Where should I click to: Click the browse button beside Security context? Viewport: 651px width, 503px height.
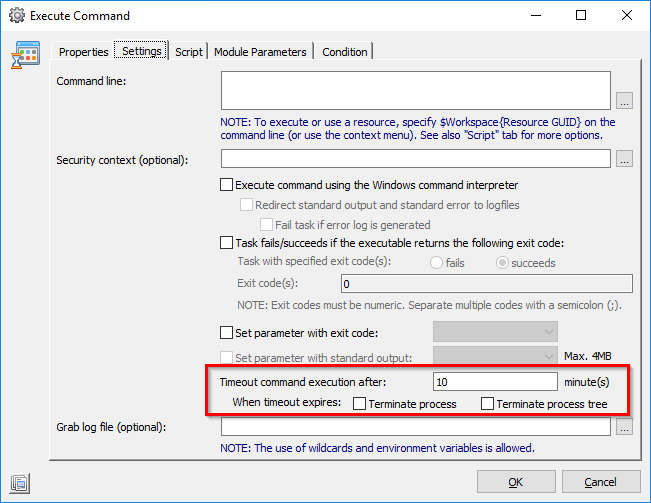(x=624, y=159)
